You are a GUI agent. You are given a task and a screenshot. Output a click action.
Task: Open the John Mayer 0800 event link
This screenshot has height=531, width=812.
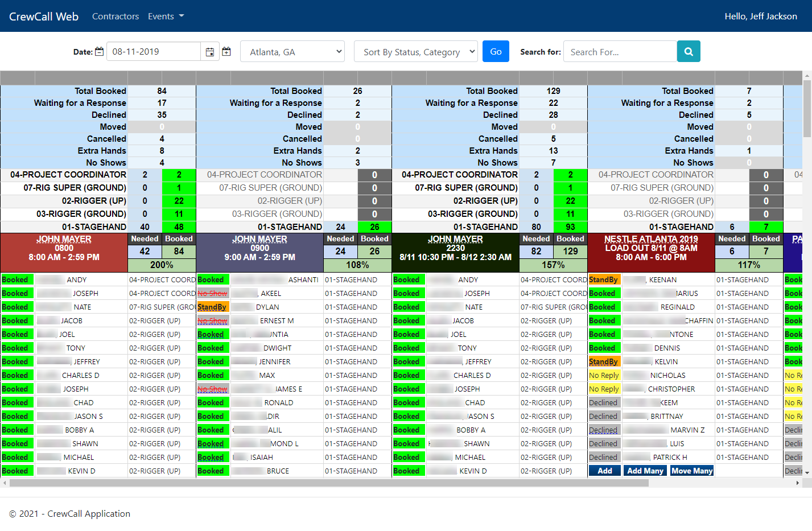pyautogui.click(x=64, y=239)
